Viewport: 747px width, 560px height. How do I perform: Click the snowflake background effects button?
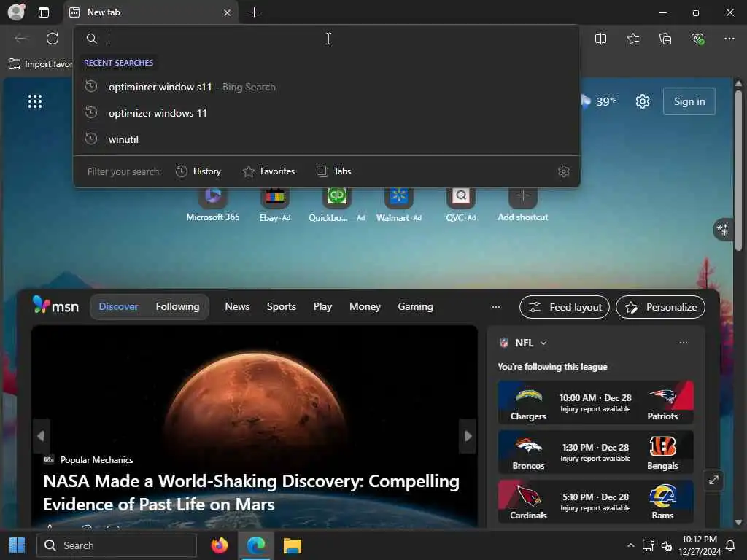coord(723,230)
